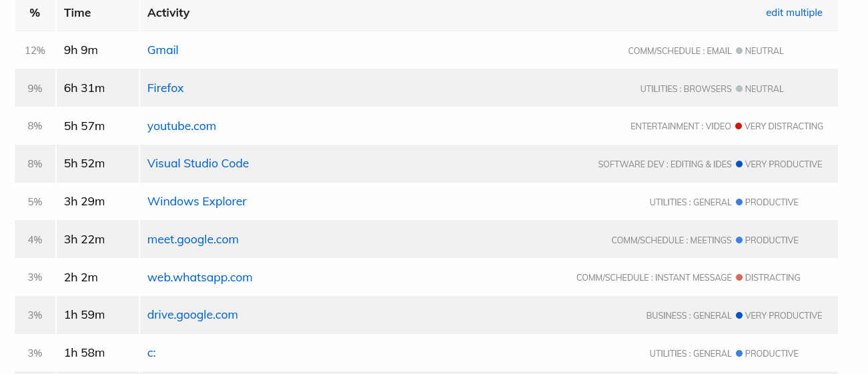Open the Windows Explorer activity link
Viewport: 868px width, 374px height.
pyautogui.click(x=197, y=201)
